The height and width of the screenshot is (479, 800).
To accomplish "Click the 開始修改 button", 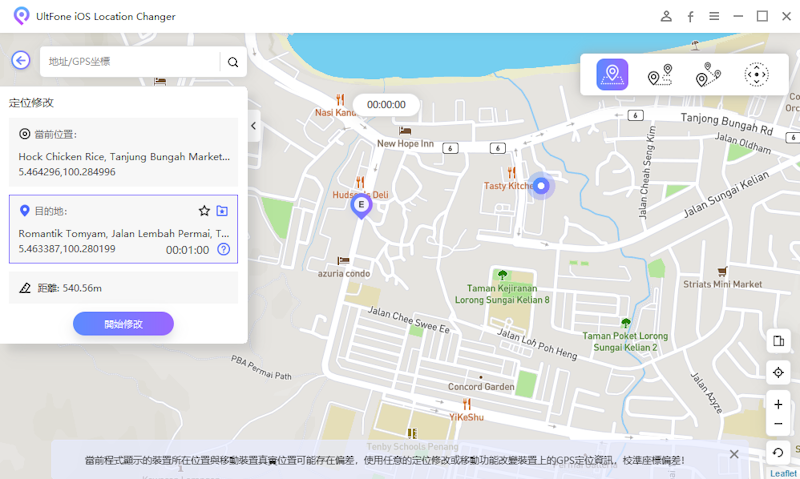I will click(123, 324).
